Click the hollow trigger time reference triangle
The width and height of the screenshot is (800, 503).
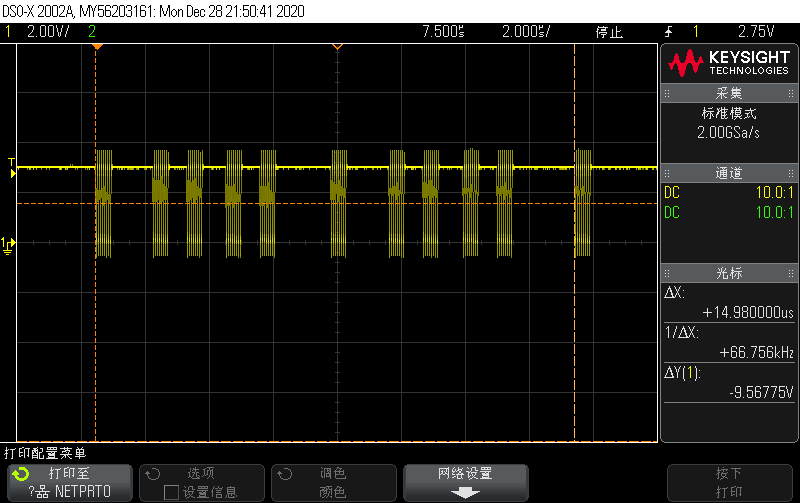pos(337,46)
